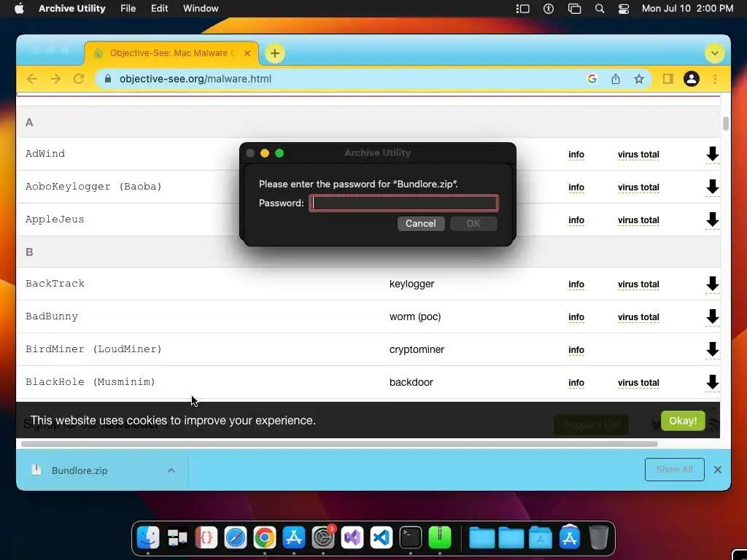The width and height of the screenshot is (747, 560).
Task: Click the page vertical scrollbar thumb
Action: point(725,123)
